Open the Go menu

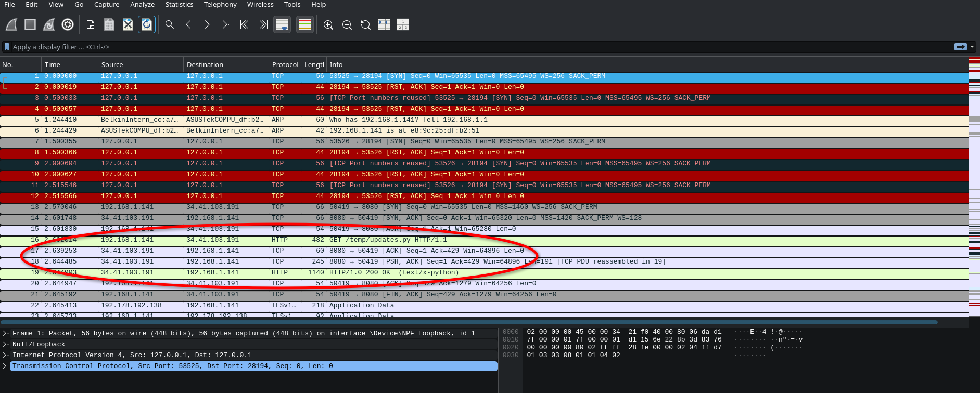point(79,4)
